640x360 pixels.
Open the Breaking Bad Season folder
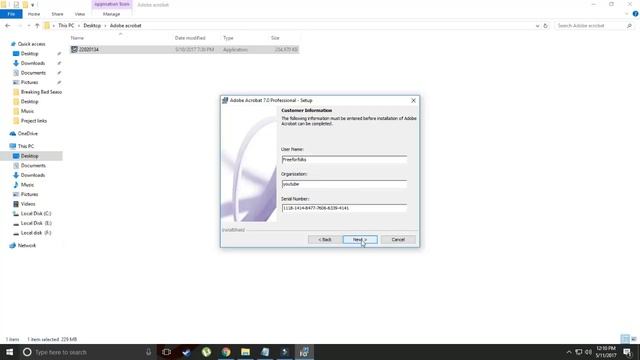point(41,92)
